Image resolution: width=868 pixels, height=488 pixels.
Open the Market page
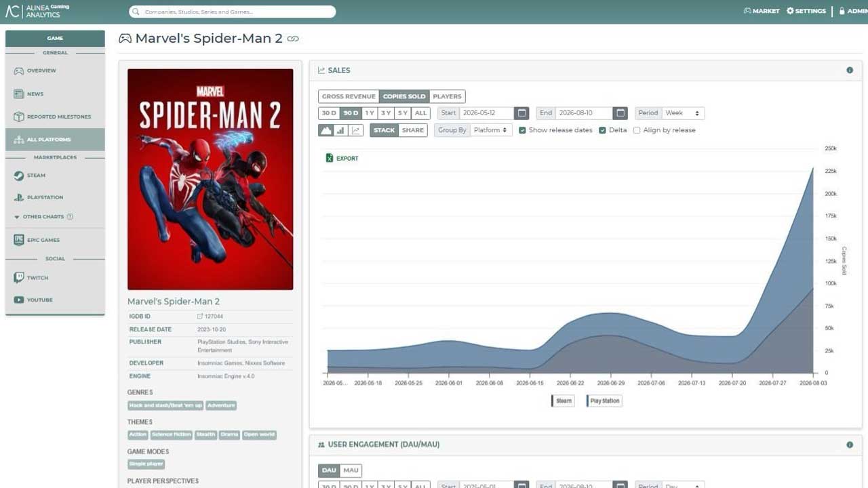762,11
